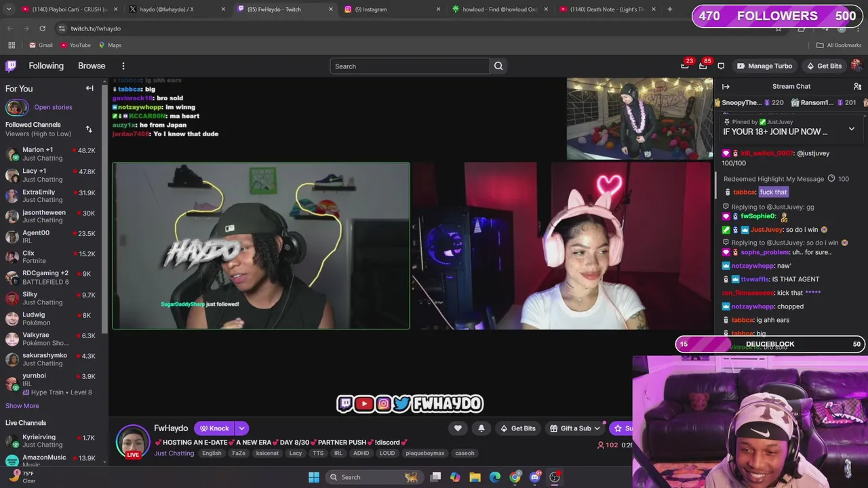Click the plaqueboymax stream tag
Viewport: 868px width, 488px height.
pyautogui.click(x=425, y=453)
